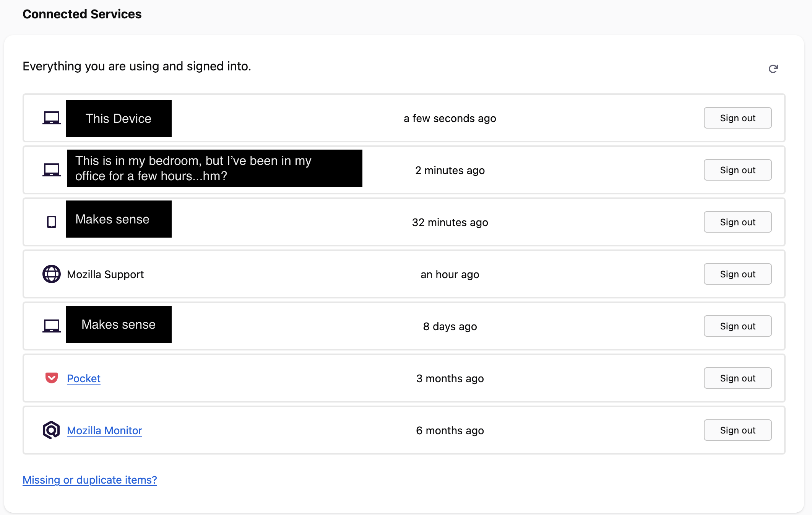Click the Makes sense label in the phone row
The height and width of the screenshot is (515, 812).
[119, 219]
